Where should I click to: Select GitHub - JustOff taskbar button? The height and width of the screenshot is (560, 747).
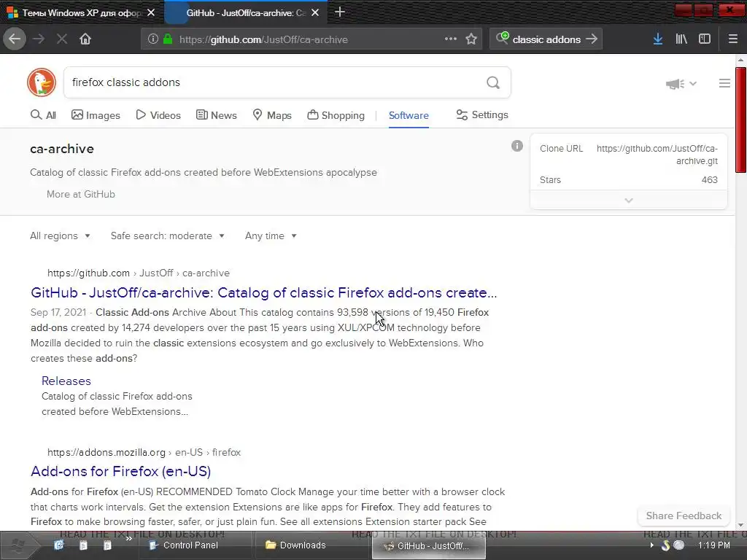(428, 545)
